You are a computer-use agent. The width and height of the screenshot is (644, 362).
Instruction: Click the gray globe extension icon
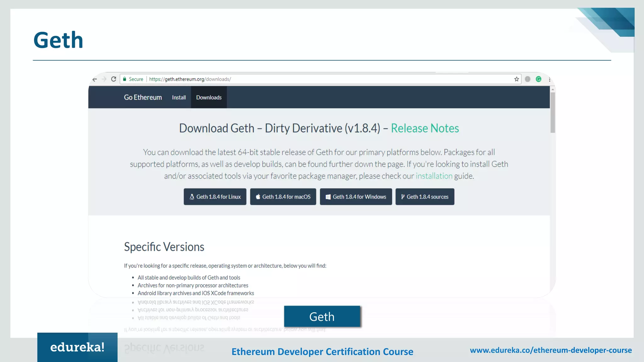click(x=528, y=79)
